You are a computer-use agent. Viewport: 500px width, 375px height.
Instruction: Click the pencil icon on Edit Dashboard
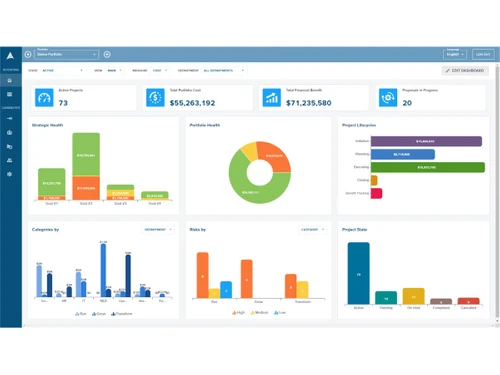[x=448, y=71]
